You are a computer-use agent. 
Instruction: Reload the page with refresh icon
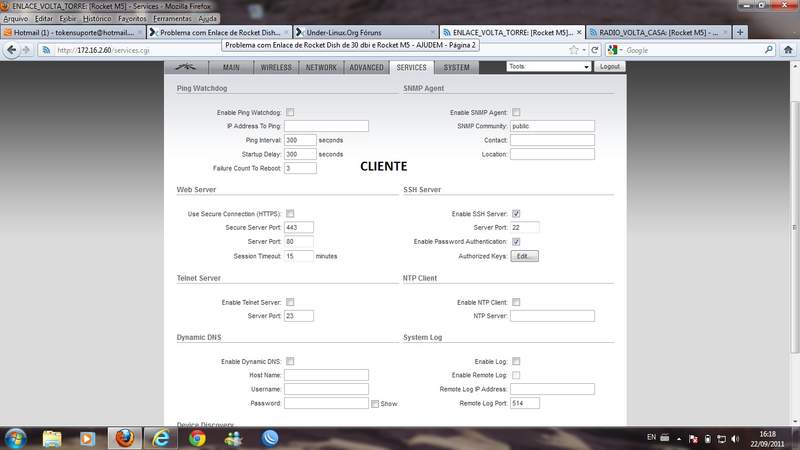(594, 50)
